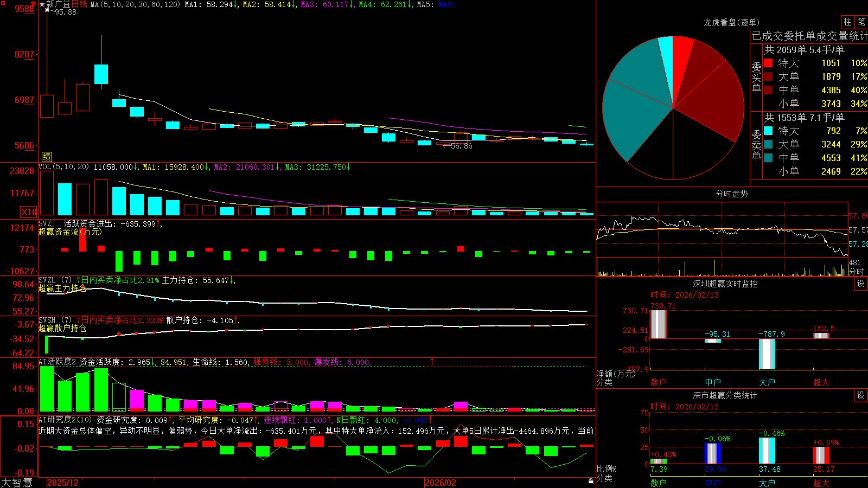The width and height of the screenshot is (868, 488).
Task: Click the blue 中户 bar in 深市超赢分类统计
Action: [712, 453]
